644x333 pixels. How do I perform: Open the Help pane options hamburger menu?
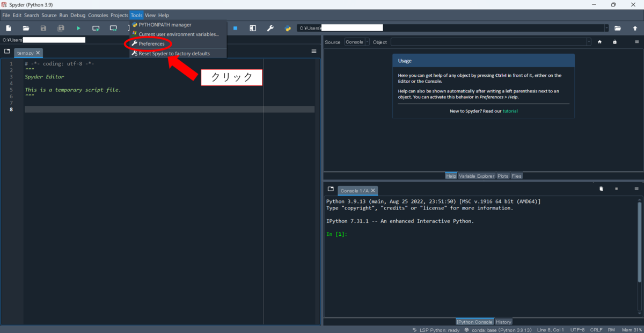point(636,42)
